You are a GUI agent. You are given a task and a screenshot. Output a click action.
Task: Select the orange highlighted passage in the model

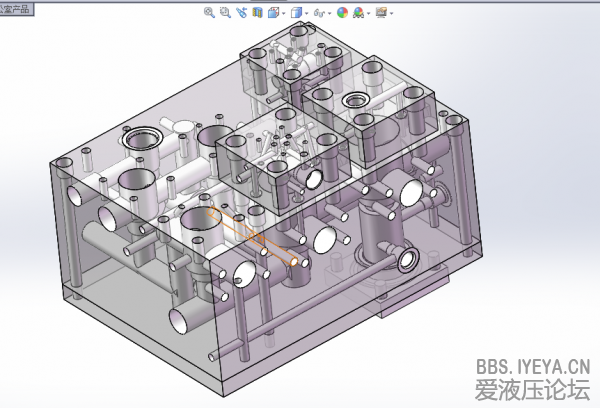coord(250,236)
